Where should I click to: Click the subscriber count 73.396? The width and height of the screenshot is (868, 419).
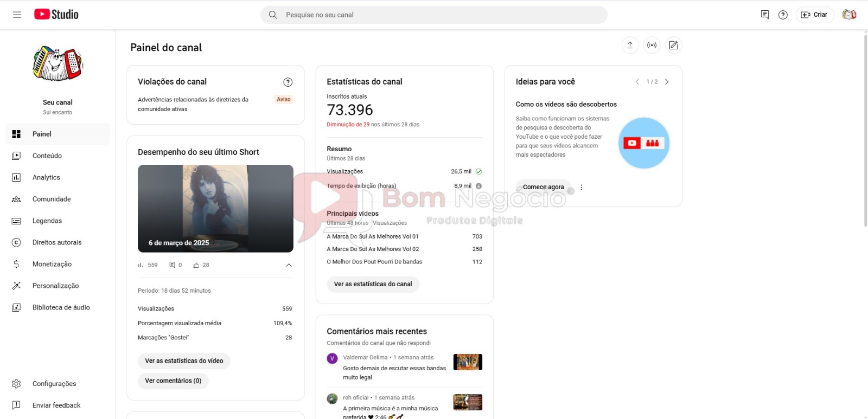350,110
